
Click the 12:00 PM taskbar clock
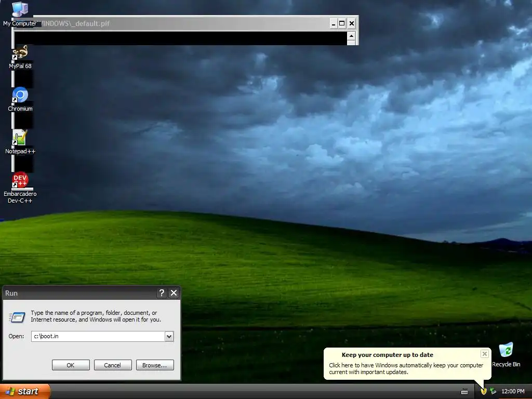[513, 391]
